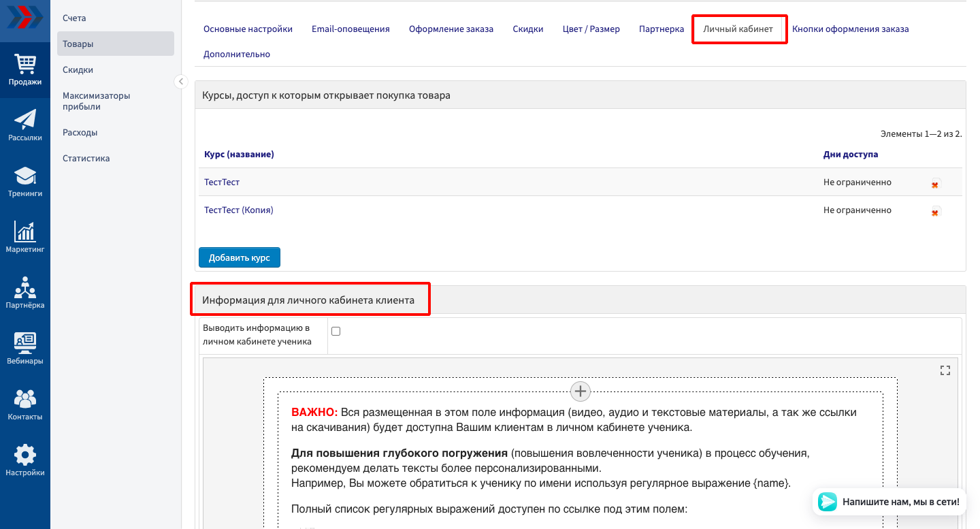Open Рассылки paper plane section
980x529 pixels.
tap(25, 126)
